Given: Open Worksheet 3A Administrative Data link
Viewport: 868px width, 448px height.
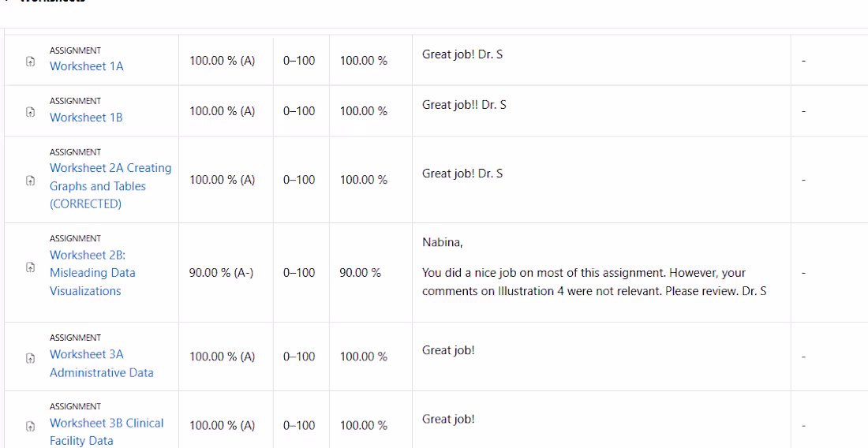Looking at the screenshot, I should tap(101, 364).
